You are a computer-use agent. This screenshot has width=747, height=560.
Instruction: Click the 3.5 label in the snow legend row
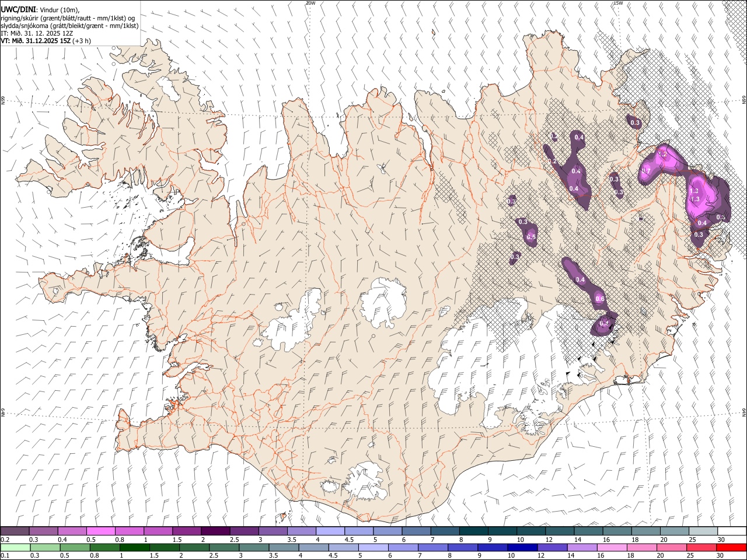coord(292,540)
